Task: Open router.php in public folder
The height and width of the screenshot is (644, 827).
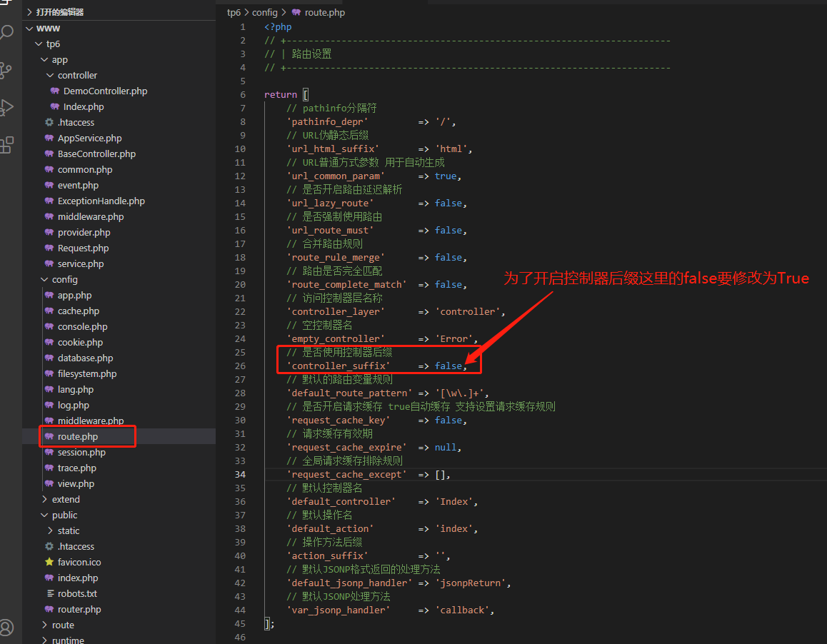Action: coord(79,609)
